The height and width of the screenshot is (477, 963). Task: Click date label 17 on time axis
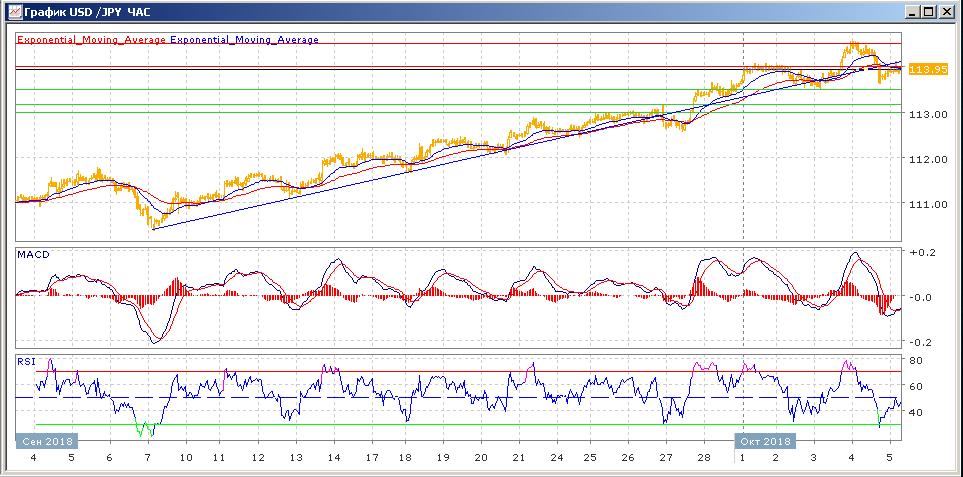pos(372,458)
